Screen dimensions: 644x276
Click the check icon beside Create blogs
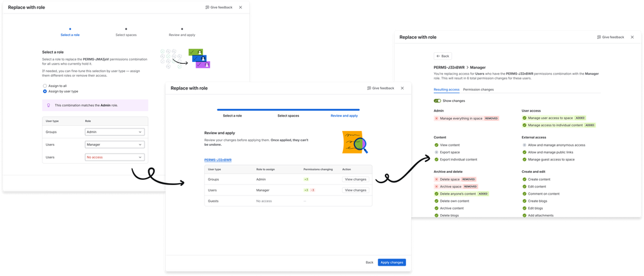pos(525,201)
